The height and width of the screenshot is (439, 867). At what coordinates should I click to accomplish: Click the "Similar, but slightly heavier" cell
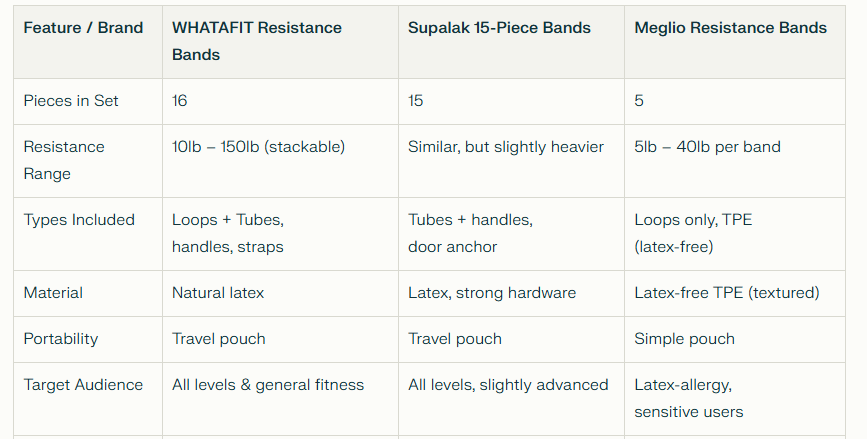(506, 147)
